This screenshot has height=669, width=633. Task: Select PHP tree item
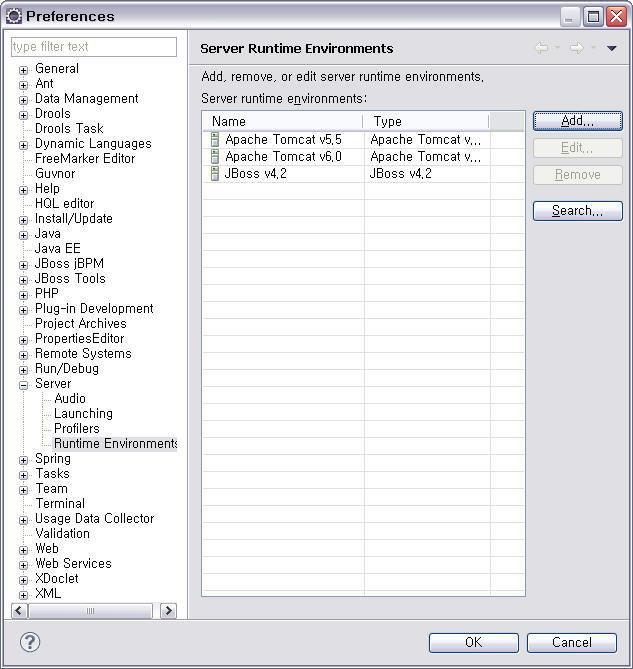tap(47, 294)
